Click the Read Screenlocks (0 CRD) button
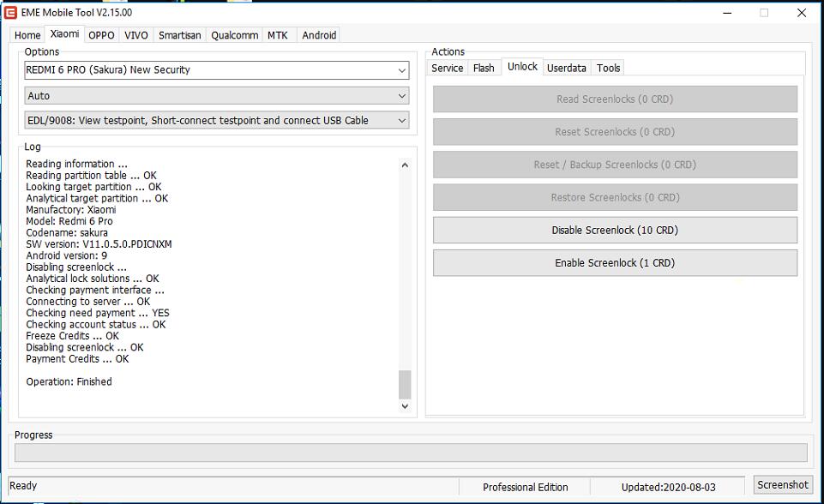The width and height of the screenshot is (824, 504). (x=615, y=99)
